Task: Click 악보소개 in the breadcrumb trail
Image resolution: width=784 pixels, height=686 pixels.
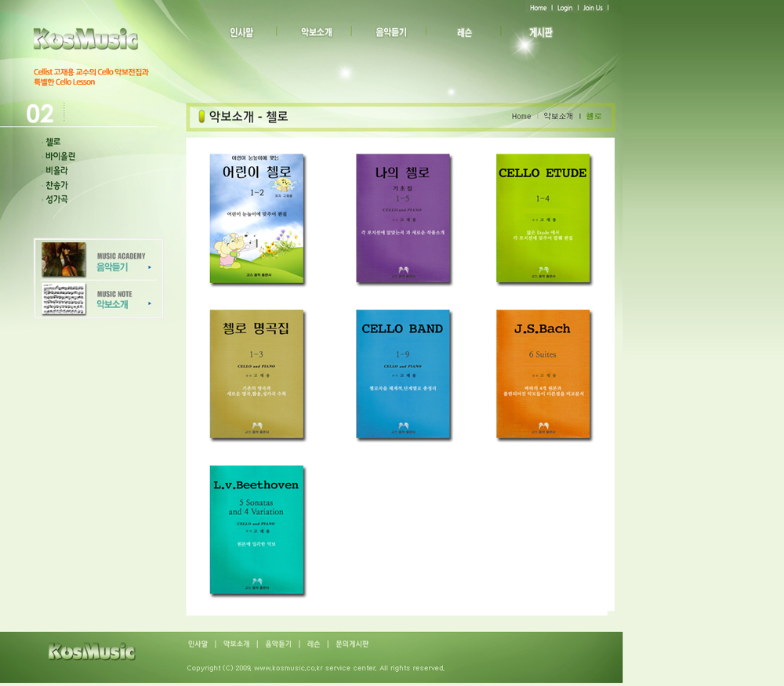Action: (x=558, y=116)
